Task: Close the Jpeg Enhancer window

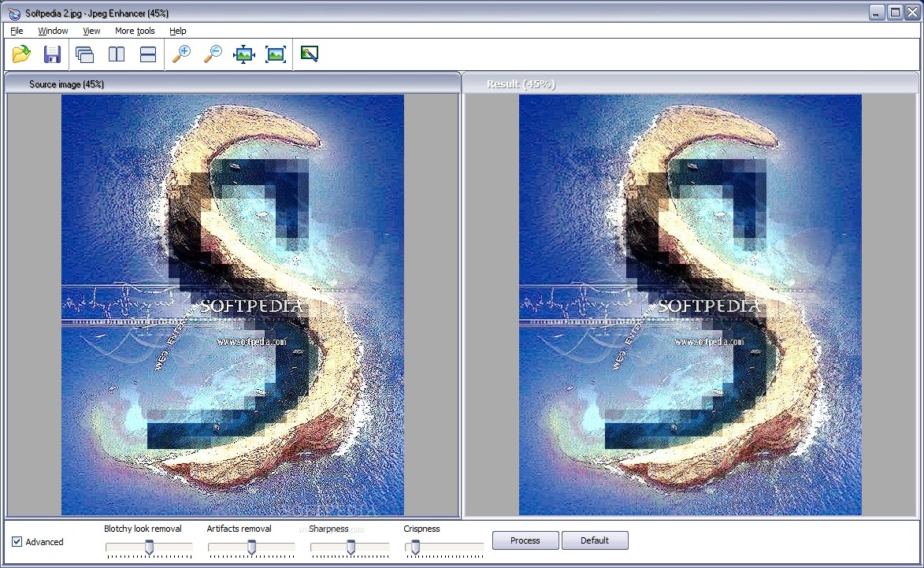Action: 913,13
